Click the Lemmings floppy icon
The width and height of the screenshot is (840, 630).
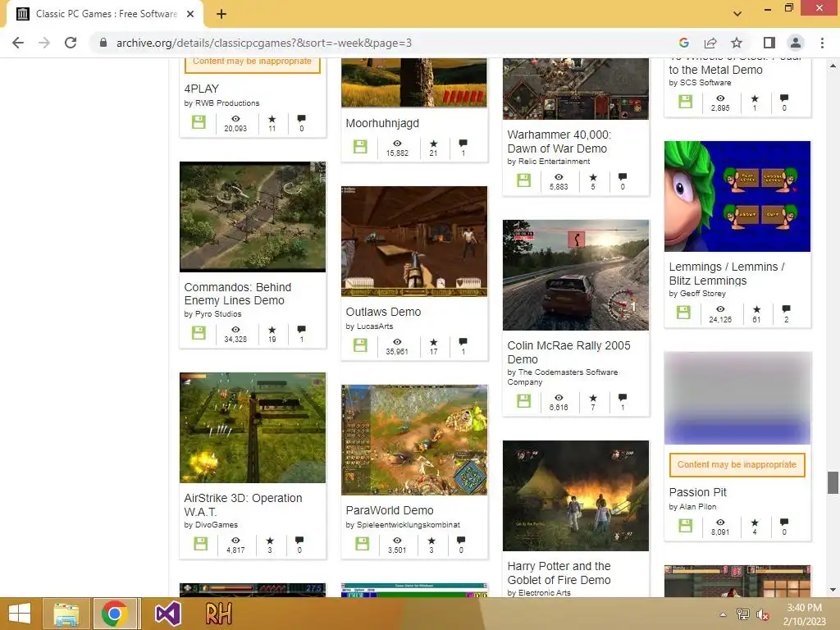(x=683, y=313)
